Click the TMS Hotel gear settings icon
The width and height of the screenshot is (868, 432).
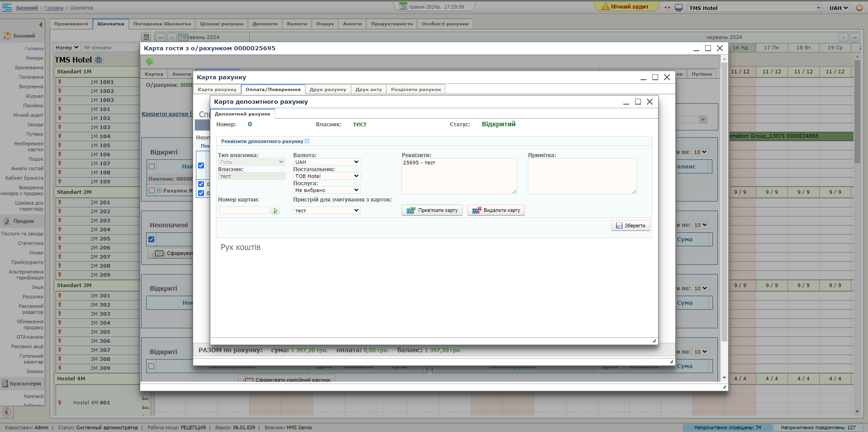99,60
